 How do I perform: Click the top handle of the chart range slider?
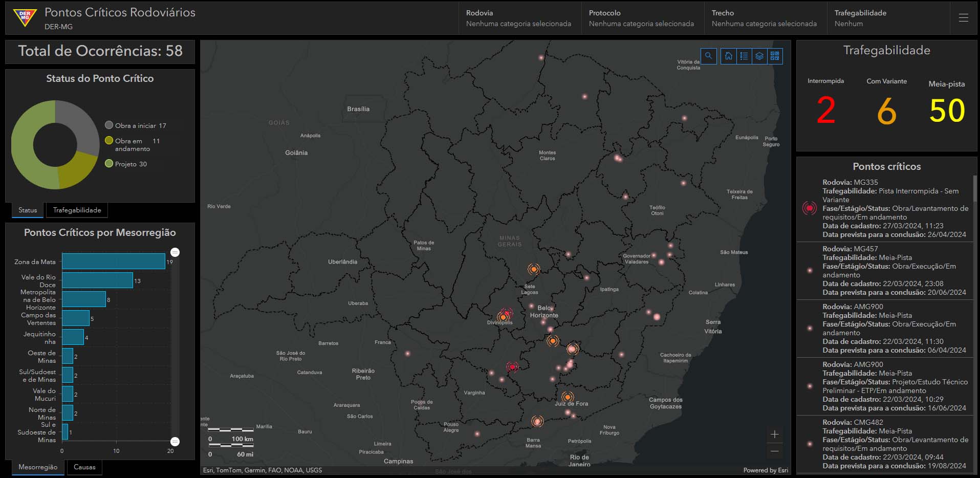pyautogui.click(x=175, y=252)
